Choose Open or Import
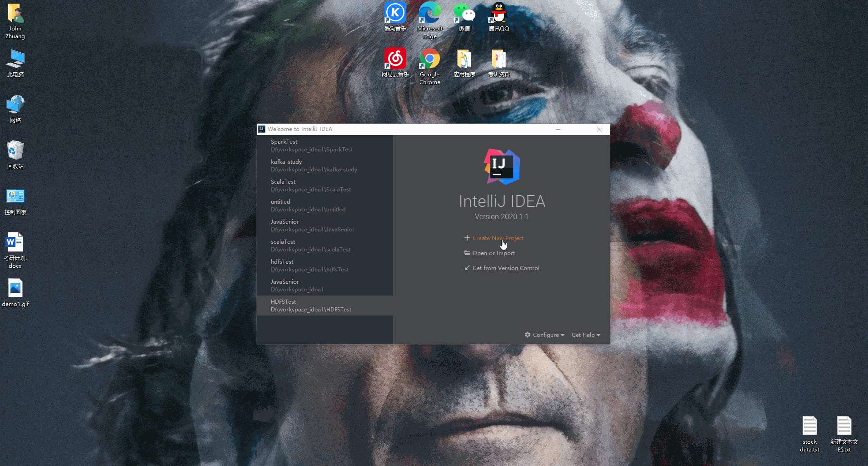The width and height of the screenshot is (868, 466). pyautogui.click(x=494, y=253)
